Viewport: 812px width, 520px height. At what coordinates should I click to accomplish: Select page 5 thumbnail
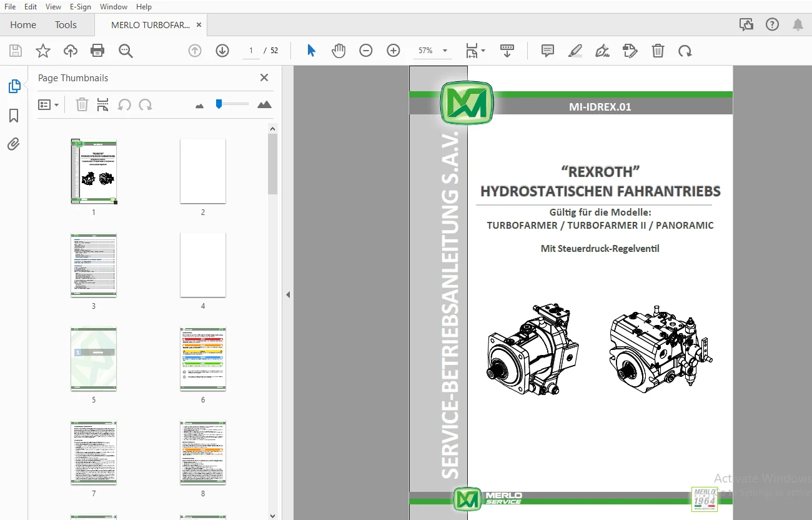coord(94,359)
